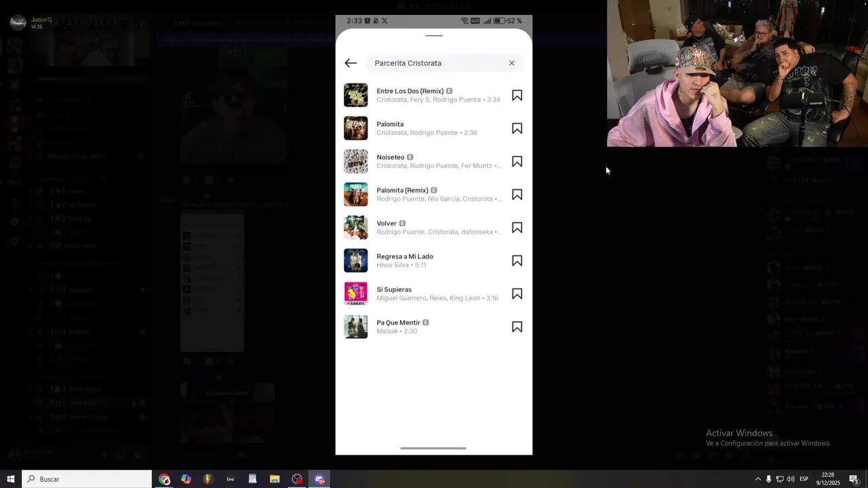The image size is (868, 488).
Task: Click the Pa Que Mentir artwork
Action: 356,327
